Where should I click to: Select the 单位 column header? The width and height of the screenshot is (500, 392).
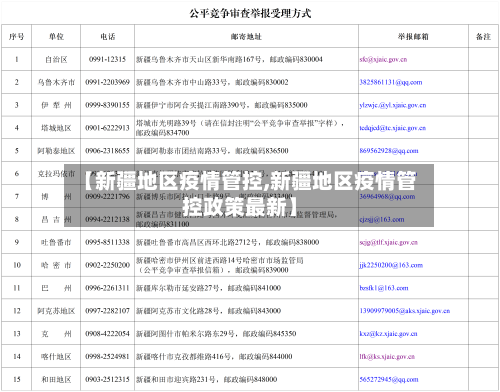click(x=56, y=36)
